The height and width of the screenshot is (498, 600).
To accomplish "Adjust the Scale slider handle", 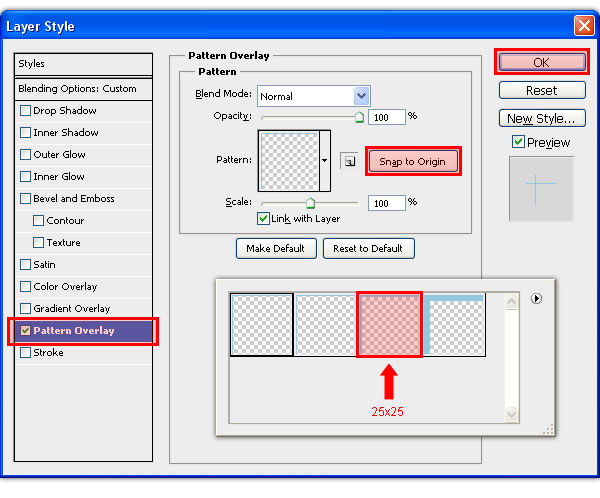I will pyautogui.click(x=310, y=203).
